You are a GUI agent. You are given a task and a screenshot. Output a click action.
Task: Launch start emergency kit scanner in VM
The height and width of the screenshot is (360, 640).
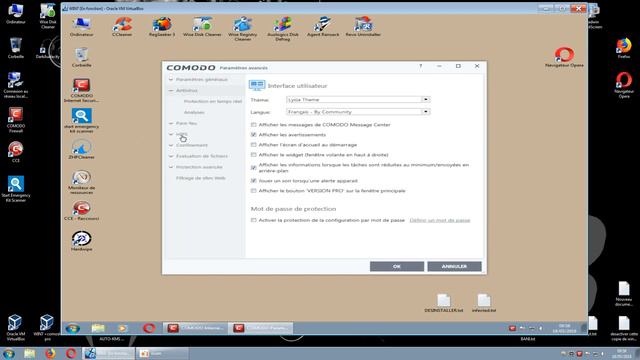(x=82, y=121)
